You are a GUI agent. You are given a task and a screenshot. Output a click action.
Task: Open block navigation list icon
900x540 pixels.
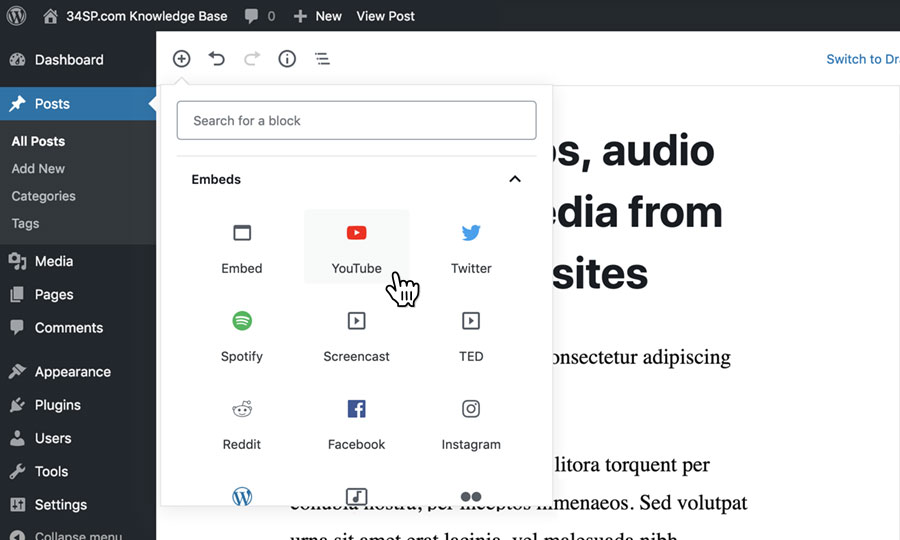(322, 59)
